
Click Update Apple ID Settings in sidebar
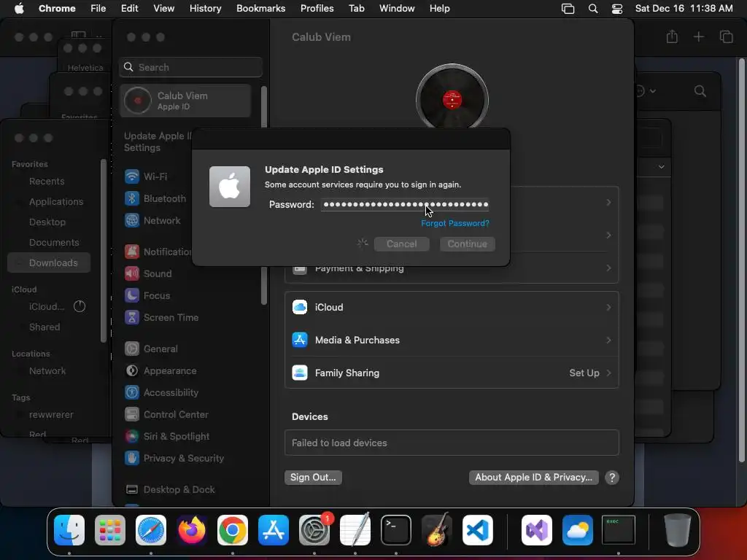[158, 142]
